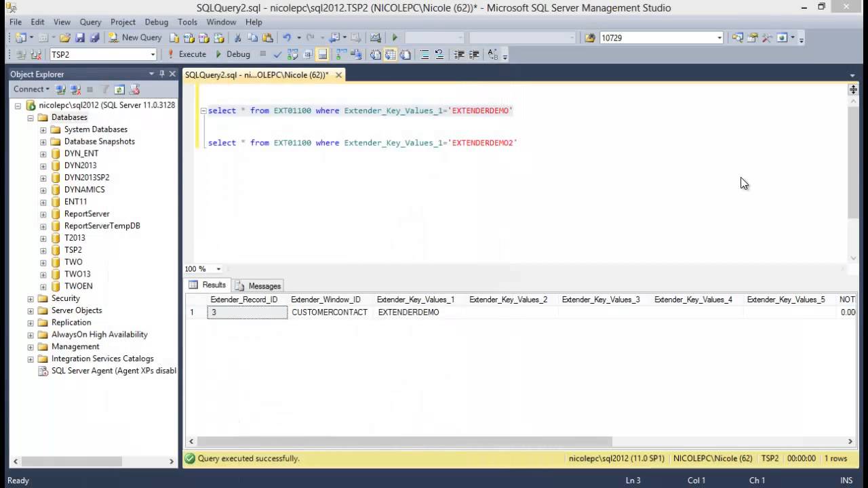
Task: Open the Toolbox wrench icon
Action: [767, 38]
